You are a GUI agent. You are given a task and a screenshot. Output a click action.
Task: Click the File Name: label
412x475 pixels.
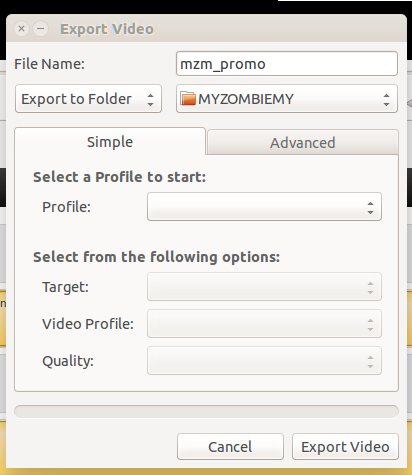coord(49,64)
